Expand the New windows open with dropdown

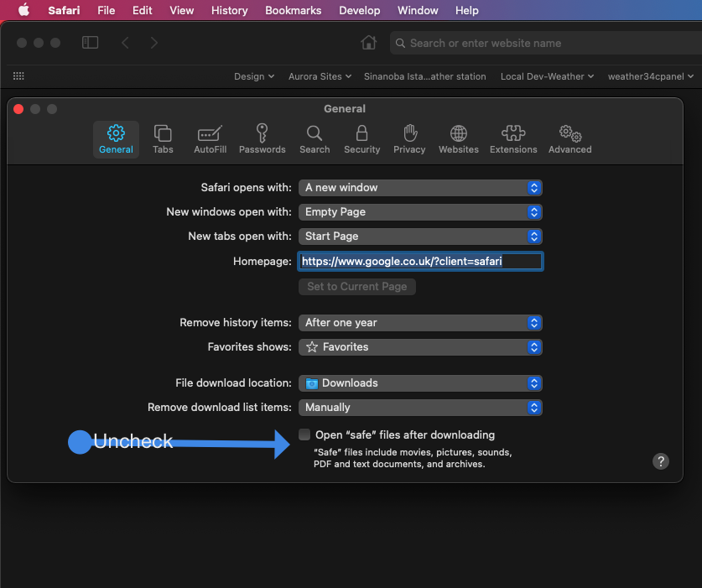pyautogui.click(x=420, y=212)
